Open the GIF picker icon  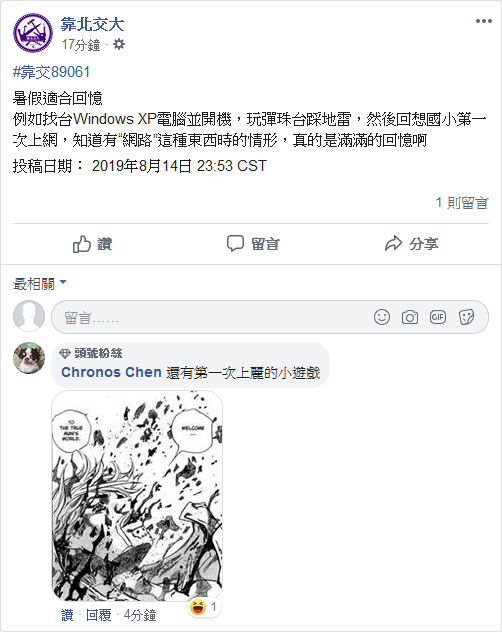click(437, 317)
